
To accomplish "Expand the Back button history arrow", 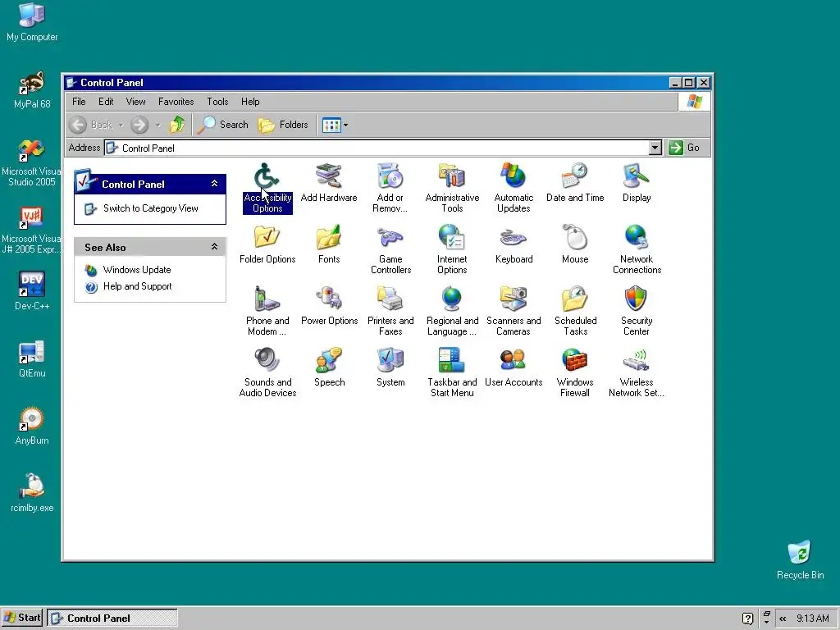I will click(121, 126).
